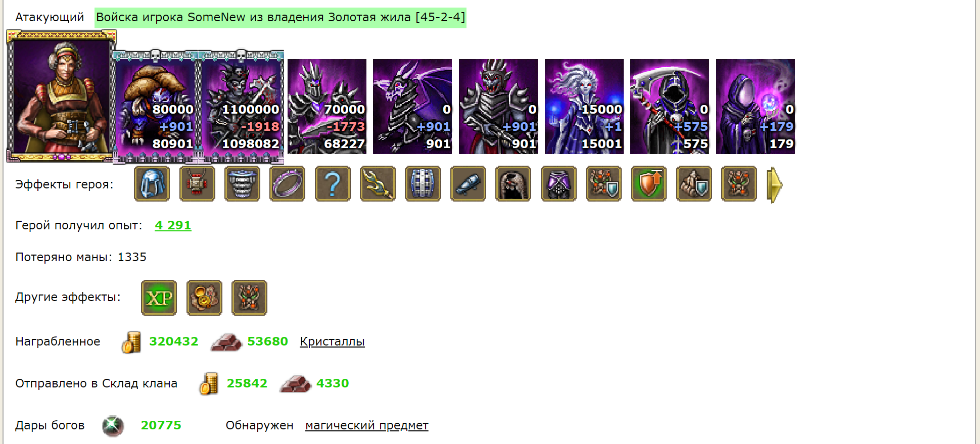Expand more hero effects with yellow arrow

(774, 185)
